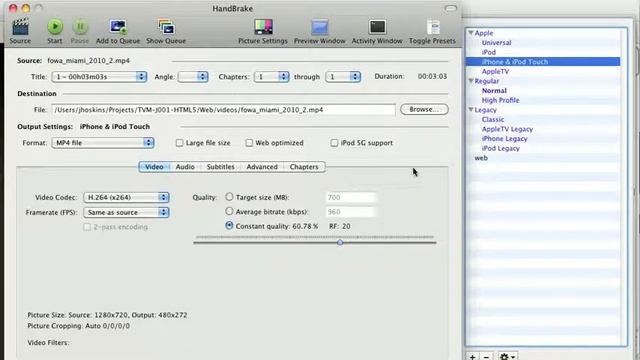Open the presets gear action menu
This screenshot has width=640, height=360.
tap(507, 356)
